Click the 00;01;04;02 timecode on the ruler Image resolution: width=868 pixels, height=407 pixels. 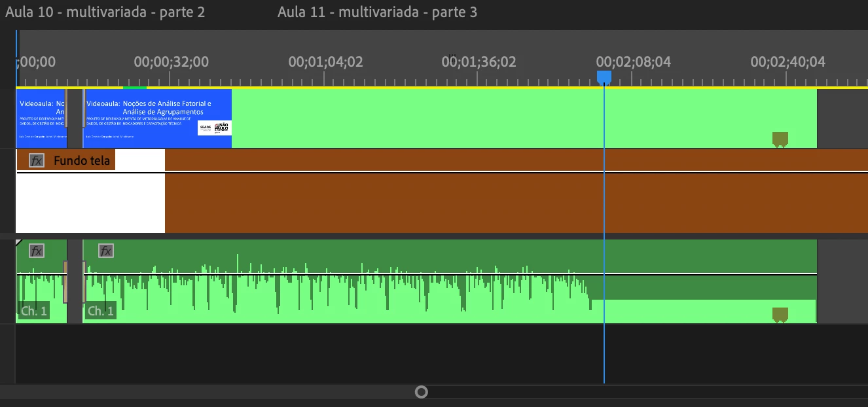(325, 62)
